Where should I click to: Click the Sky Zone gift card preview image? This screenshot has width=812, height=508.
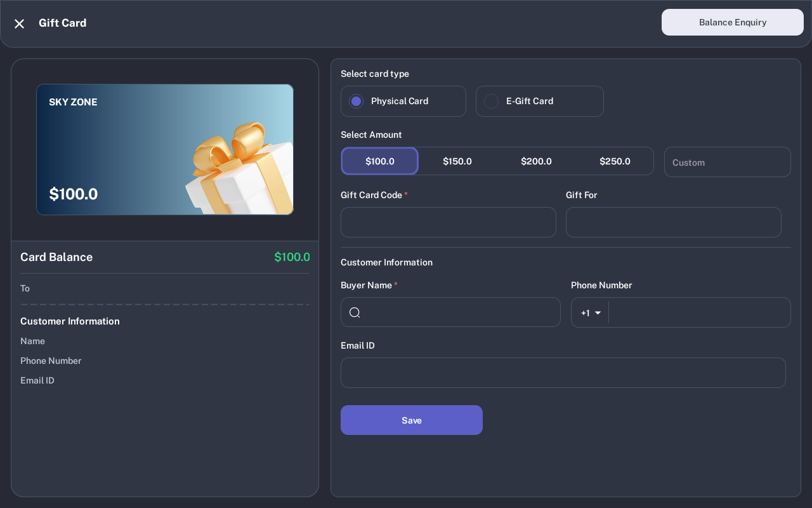[x=165, y=150]
